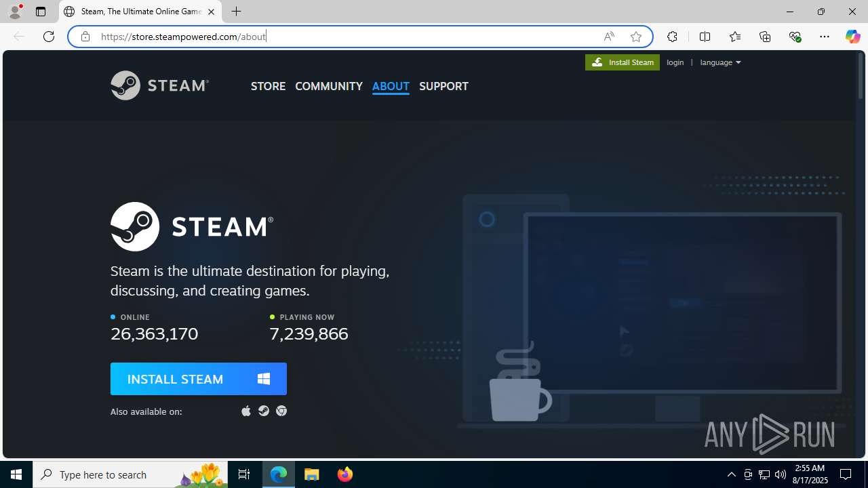
Task: Open Browser essentials
Action: (x=795, y=37)
